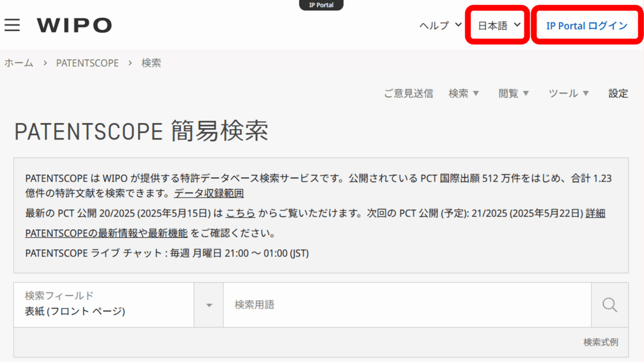The image size is (644, 362).
Task: Open 設定 settings
Action: click(618, 94)
